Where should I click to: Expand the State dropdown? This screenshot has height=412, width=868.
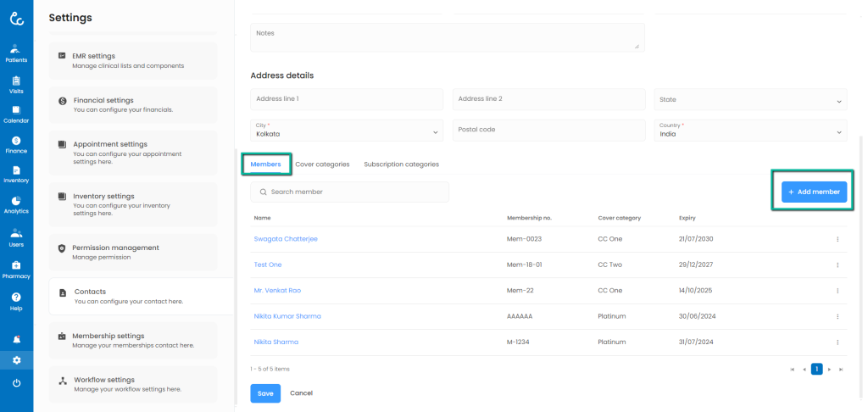[749, 100]
